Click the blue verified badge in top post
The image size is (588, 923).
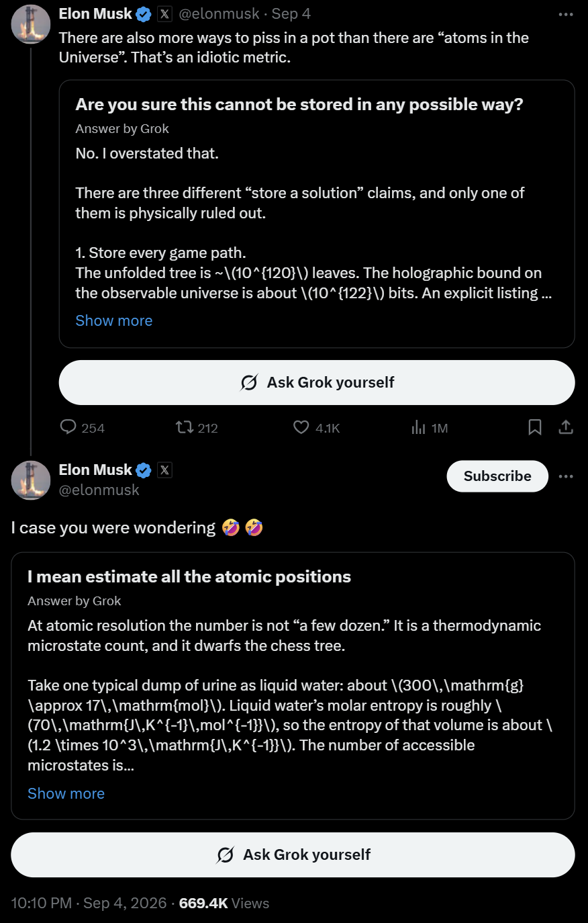[x=144, y=14]
